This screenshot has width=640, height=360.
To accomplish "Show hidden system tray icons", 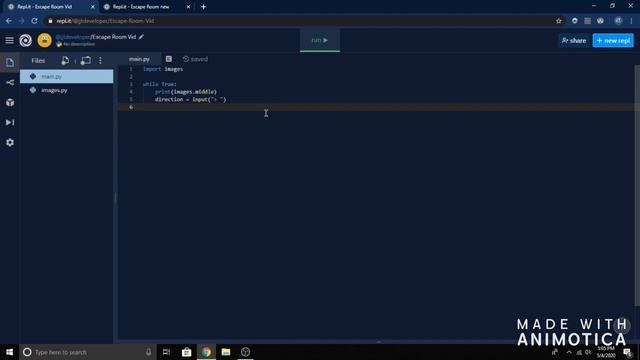I will click(x=569, y=352).
